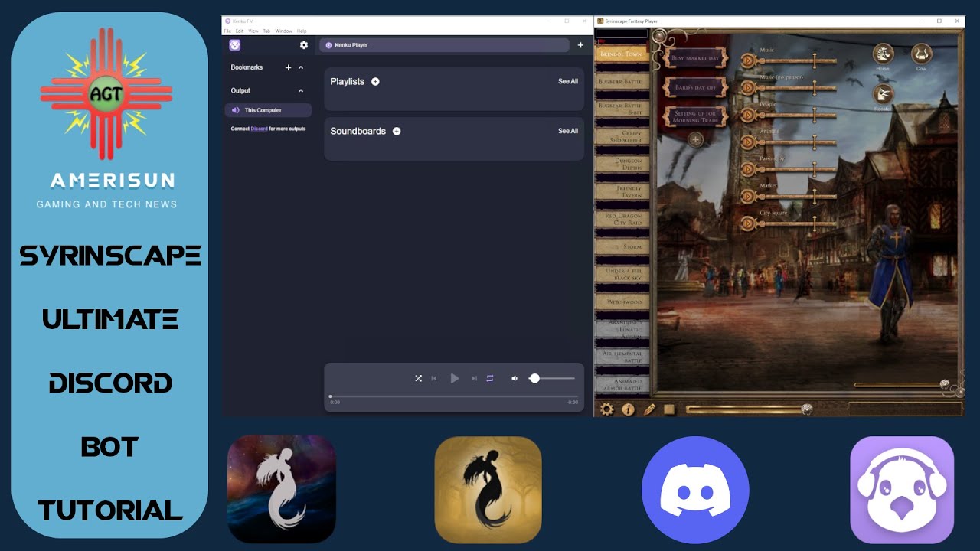
Task: Open the Help menu in Kenku FM
Action: coord(302,31)
